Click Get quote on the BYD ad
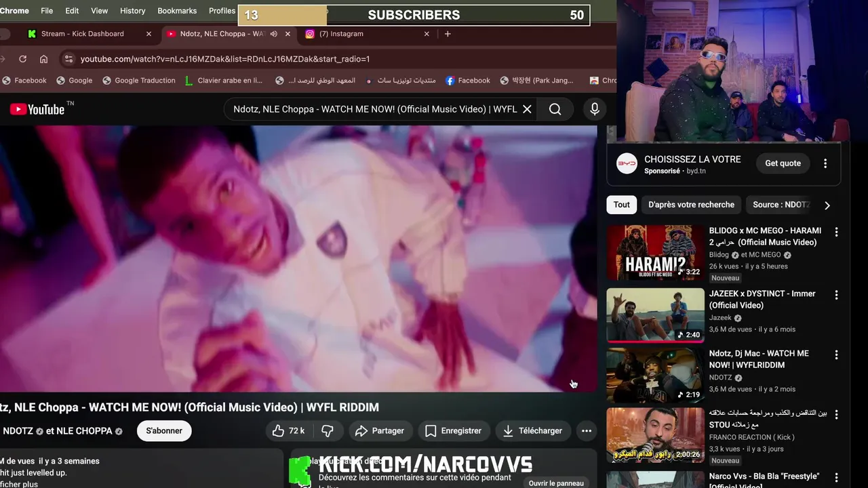Viewport: 868px width, 488px height. 783,163
